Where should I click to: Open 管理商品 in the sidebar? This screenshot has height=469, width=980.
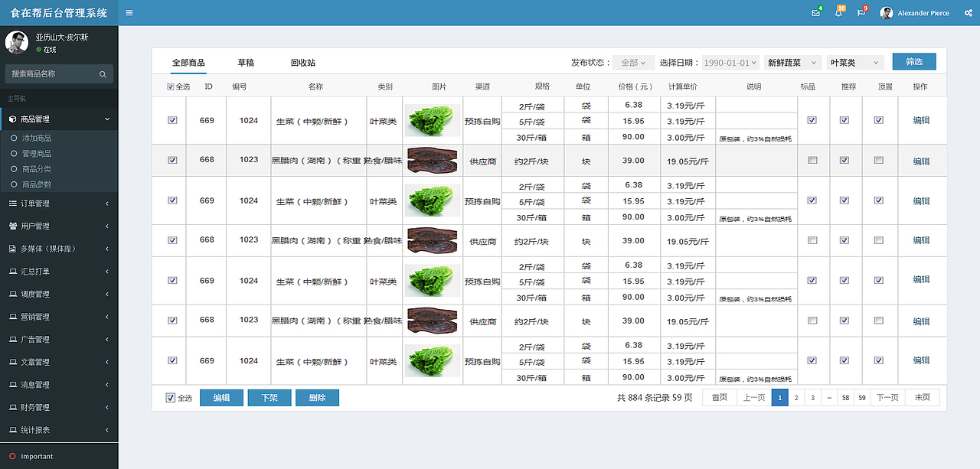point(37,154)
